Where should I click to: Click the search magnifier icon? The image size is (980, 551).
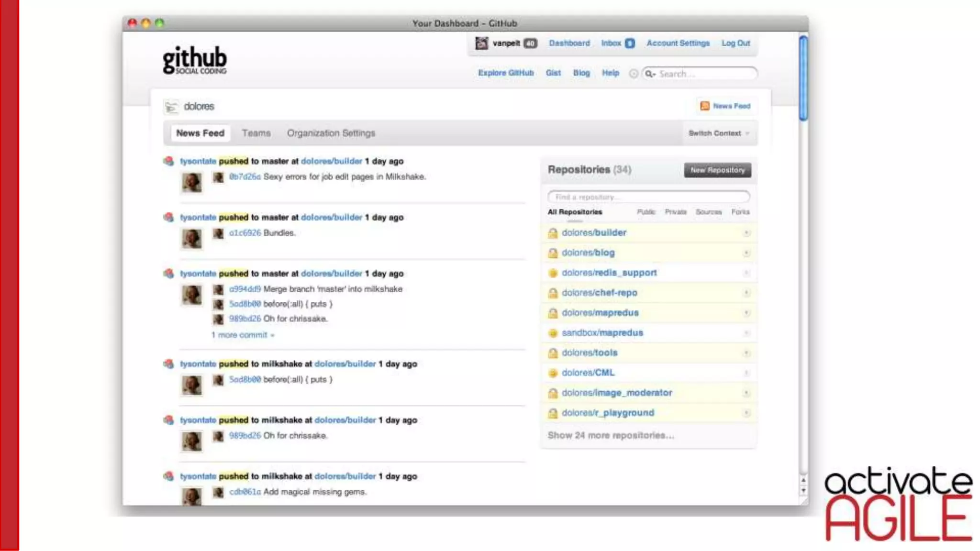pyautogui.click(x=649, y=74)
